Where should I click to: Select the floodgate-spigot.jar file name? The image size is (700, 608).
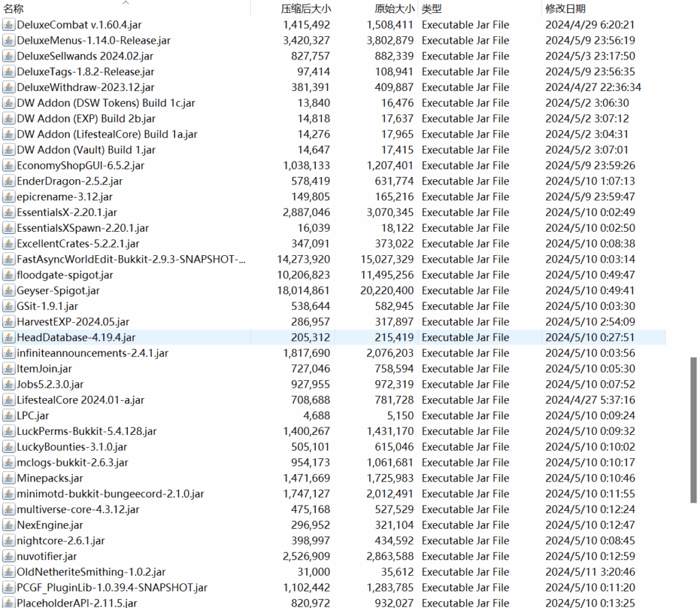pyautogui.click(x=65, y=275)
